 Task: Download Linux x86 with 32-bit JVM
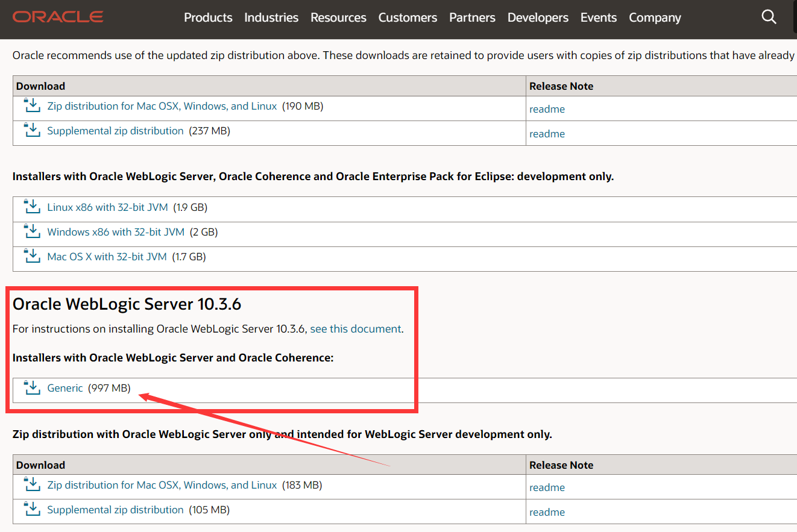[107, 207]
